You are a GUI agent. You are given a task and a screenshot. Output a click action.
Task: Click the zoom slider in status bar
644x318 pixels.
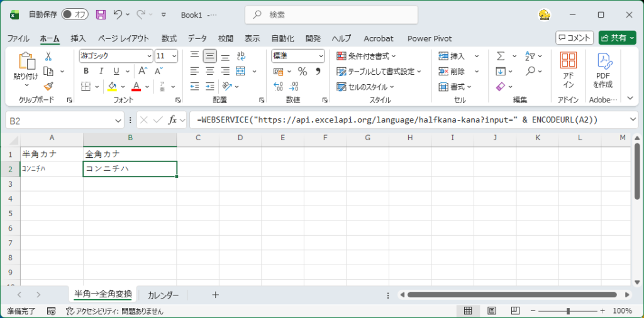(x=568, y=311)
